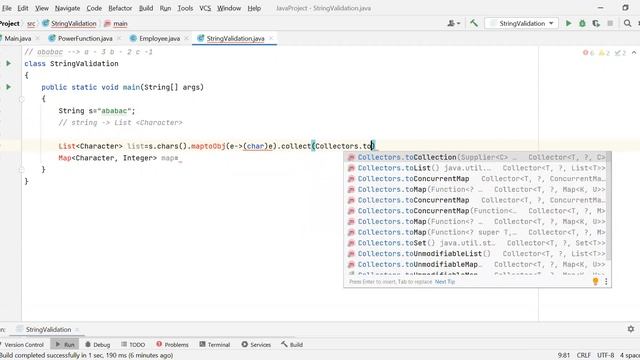Image resolution: width=640 pixels, height=360 pixels.
Task: Open the Window menu
Action: tap(229, 8)
